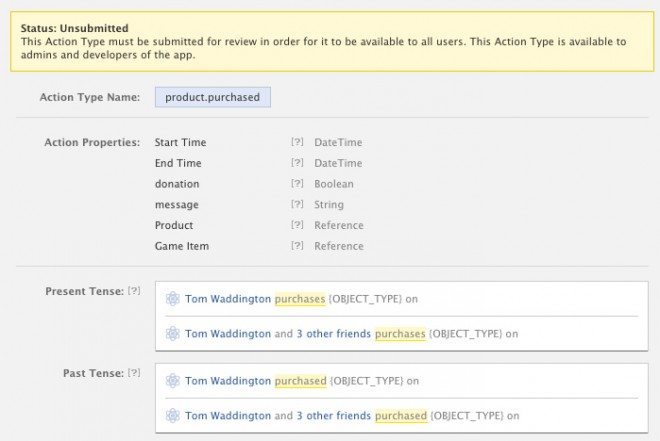Open the [?] tooltip for donation property
The height and width of the screenshot is (441, 660).
(297, 183)
